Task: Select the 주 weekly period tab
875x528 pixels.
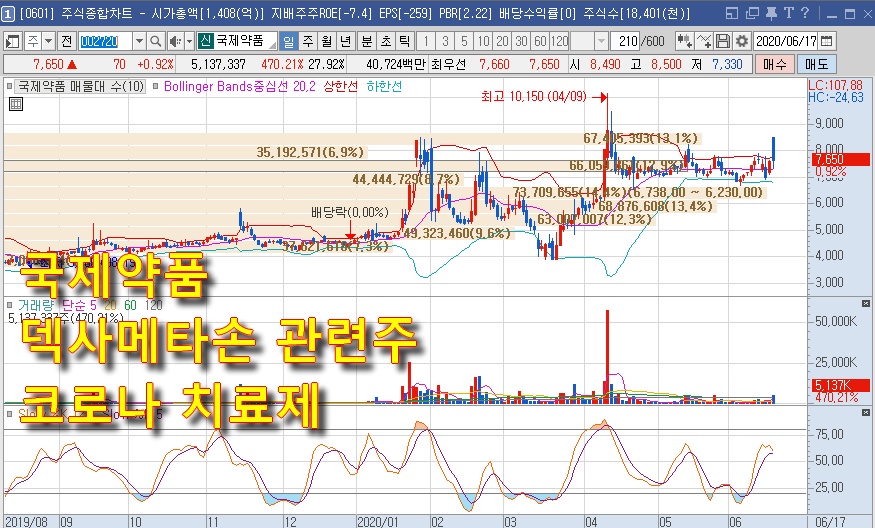Action: [307, 41]
